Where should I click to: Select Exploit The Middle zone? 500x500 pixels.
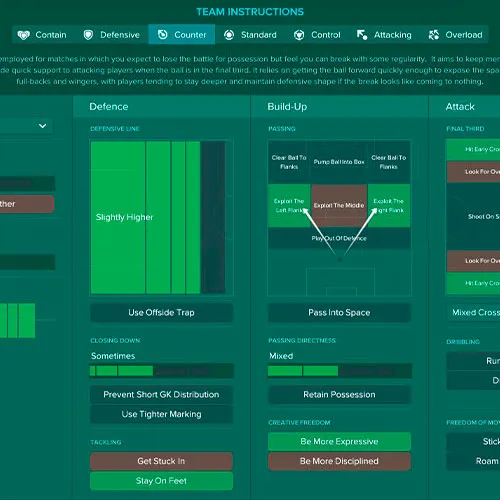[x=339, y=206]
